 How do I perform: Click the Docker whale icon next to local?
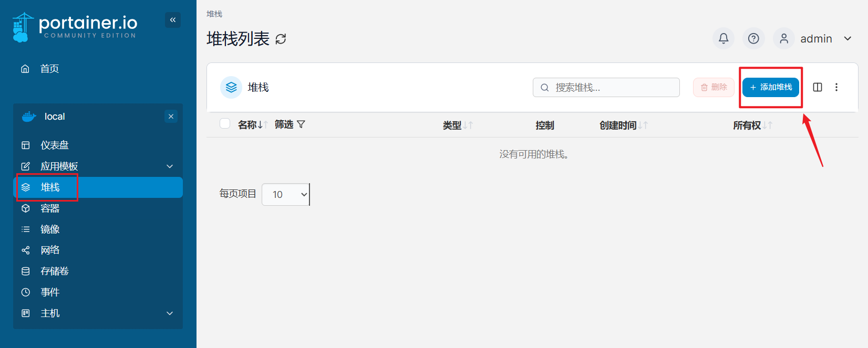[x=29, y=117]
